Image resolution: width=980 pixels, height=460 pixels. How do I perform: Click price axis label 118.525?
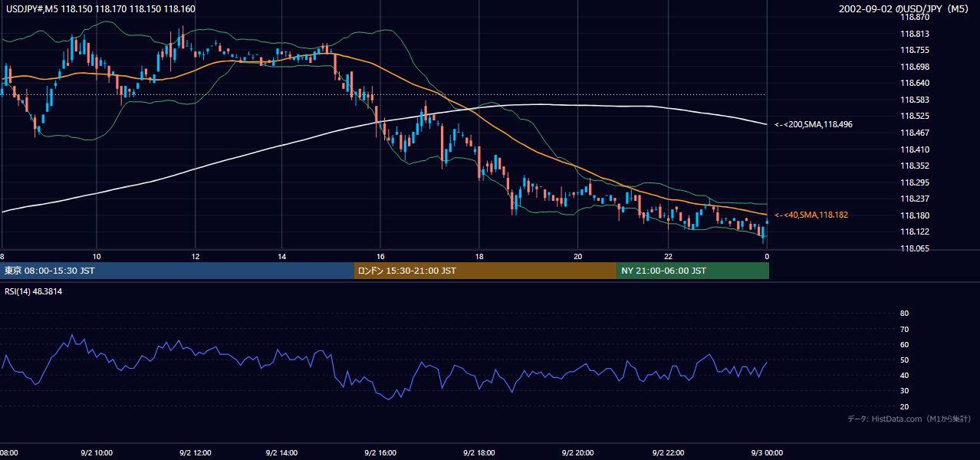coord(914,116)
